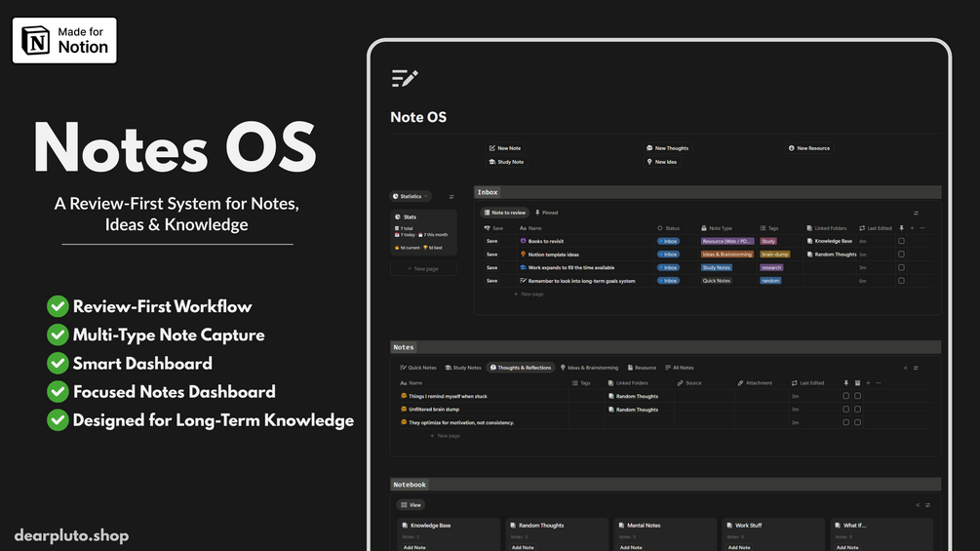Open the Statistics view dropdown
The height and width of the screenshot is (551, 980).
pyautogui.click(x=410, y=196)
